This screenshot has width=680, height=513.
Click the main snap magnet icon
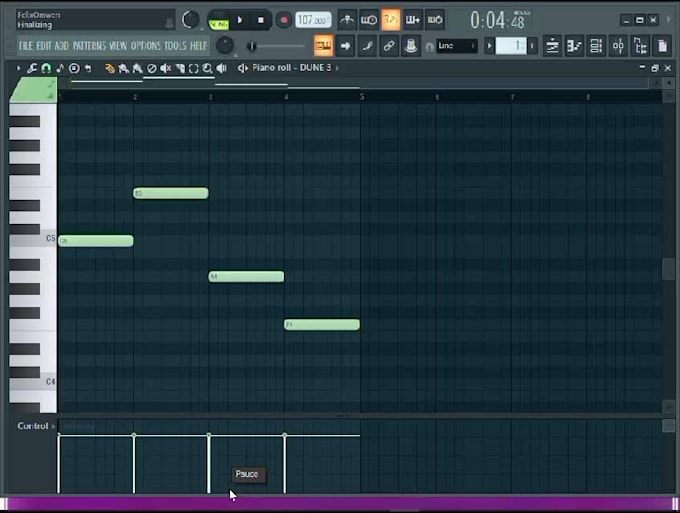pos(429,46)
